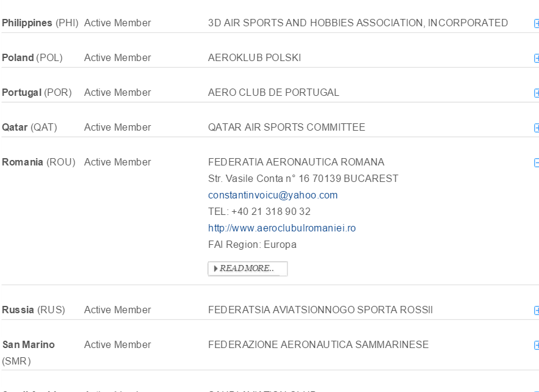Open the constantinvoicu@yahoo.com email link

(x=273, y=195)
